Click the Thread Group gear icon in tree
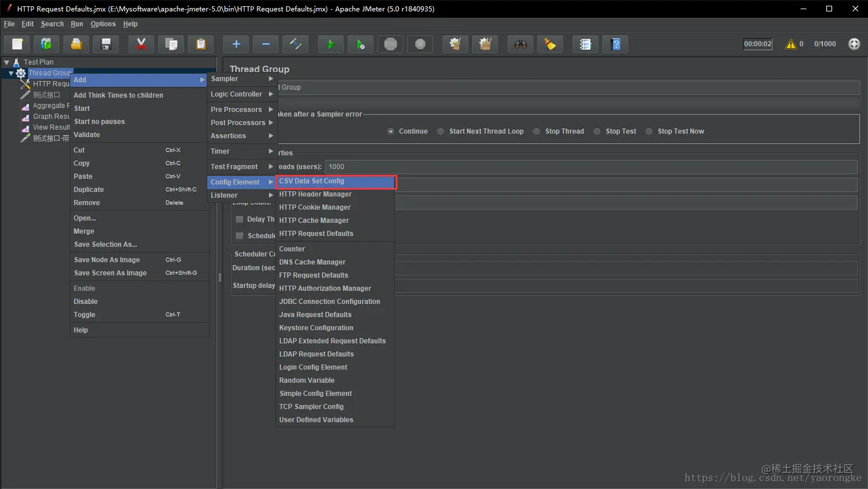This screenshot has height=489, width=868. (x=21, y=73)
